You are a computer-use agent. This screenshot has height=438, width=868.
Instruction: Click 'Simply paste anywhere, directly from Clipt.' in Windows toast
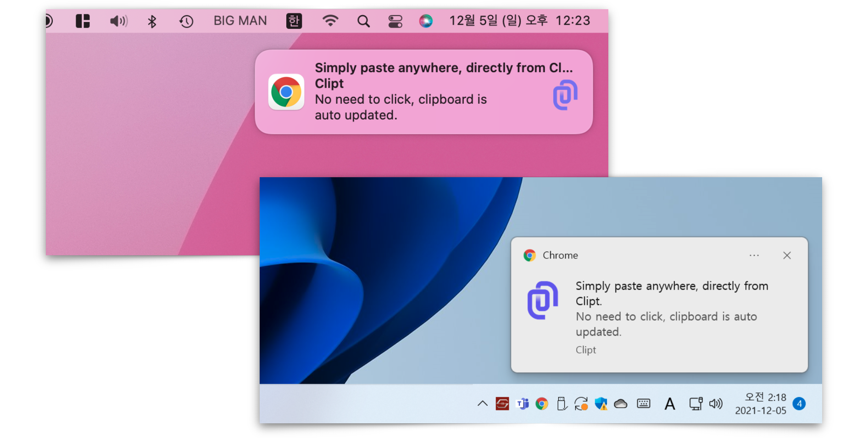[x=672, y=293]
